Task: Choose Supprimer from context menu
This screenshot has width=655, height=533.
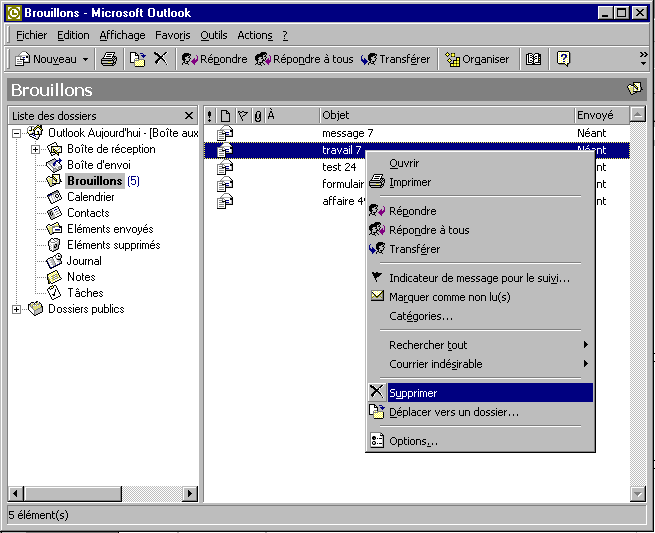Action: pos(480,393)
